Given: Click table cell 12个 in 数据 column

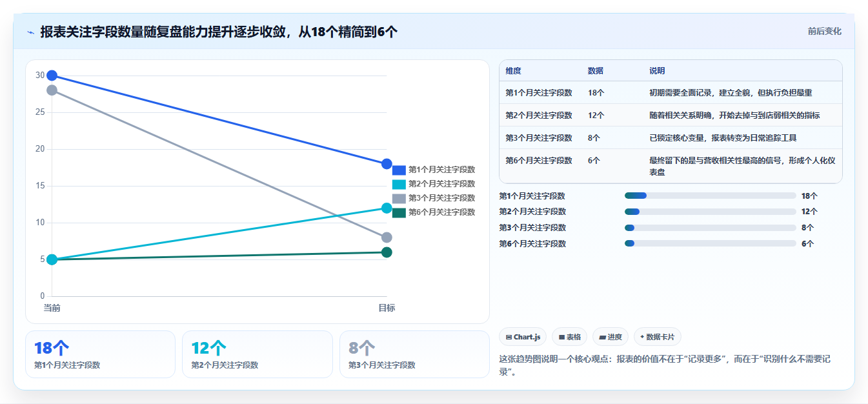Looking at the screenshot, I should (x=596, y=116).
